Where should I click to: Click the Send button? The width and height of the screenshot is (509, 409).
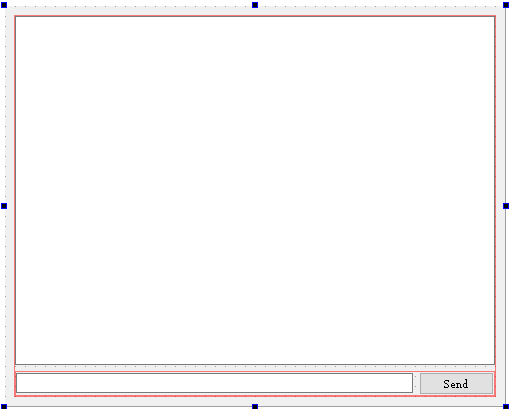pyautogui.click(x=456, y=383)
